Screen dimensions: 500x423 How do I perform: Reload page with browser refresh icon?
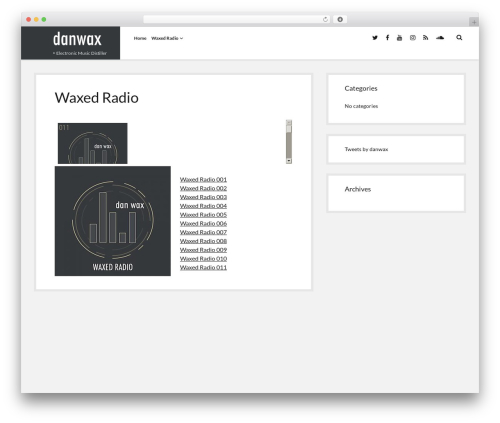click(325, 20)
